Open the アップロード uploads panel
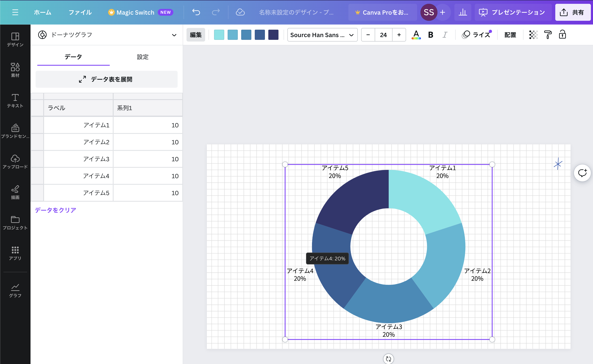The width and height of the screenshot is (593, 364). pos(15,161)
